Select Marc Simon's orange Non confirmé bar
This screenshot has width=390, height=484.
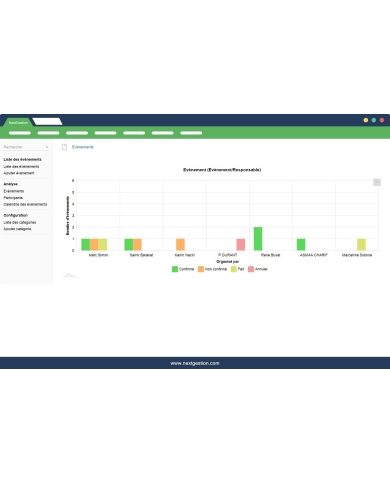(94, 244)
